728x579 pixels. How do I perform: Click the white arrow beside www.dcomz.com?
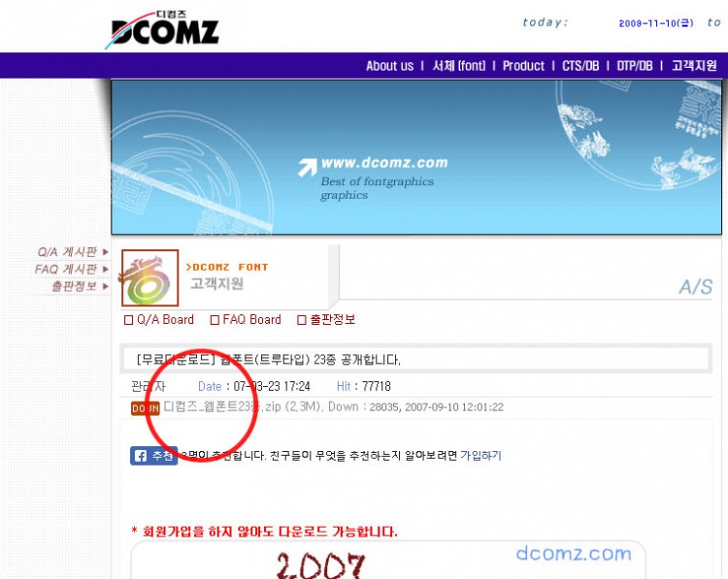308,168
